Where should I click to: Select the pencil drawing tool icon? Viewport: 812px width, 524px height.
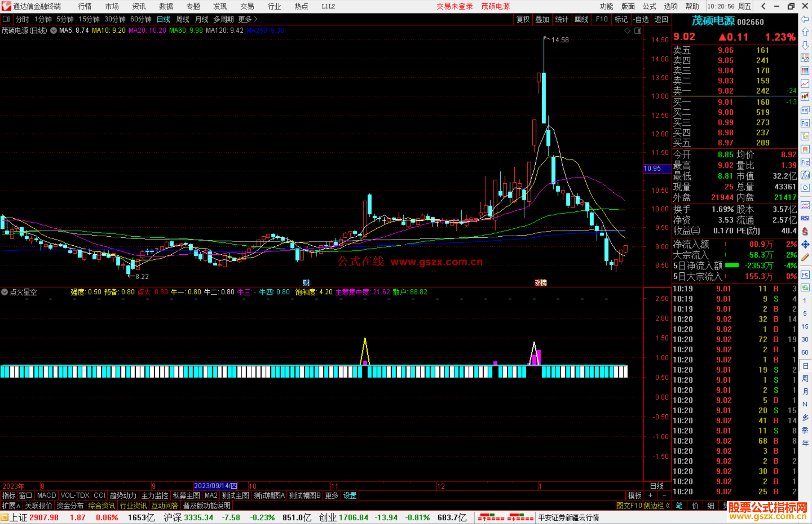pos(805,258)
